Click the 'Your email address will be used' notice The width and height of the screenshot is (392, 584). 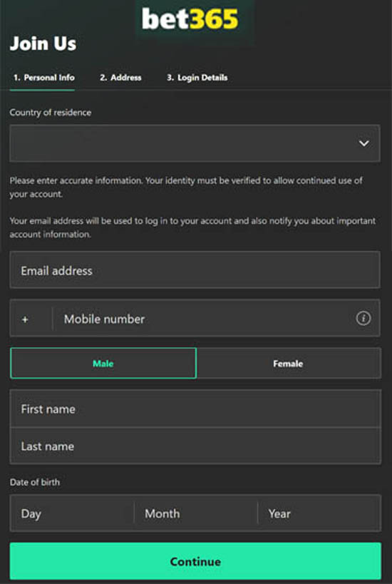pyautogui.click(x=192, y=227)
